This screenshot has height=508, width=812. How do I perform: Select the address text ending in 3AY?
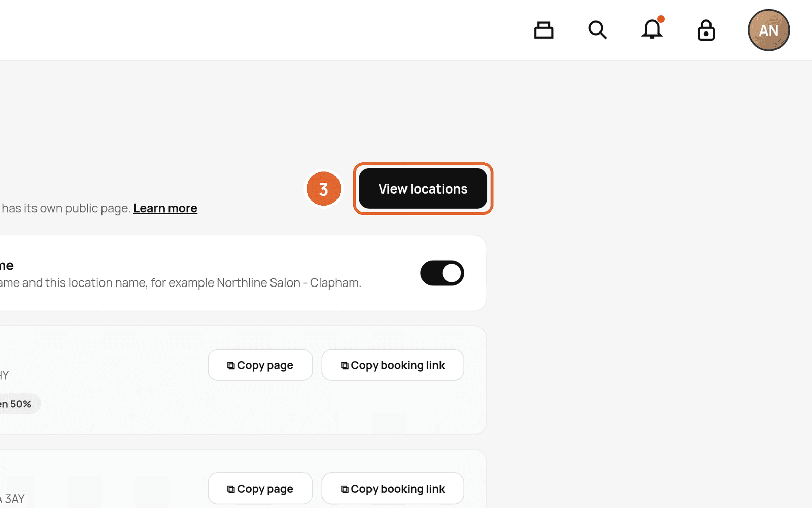click(x=12, y=499)
